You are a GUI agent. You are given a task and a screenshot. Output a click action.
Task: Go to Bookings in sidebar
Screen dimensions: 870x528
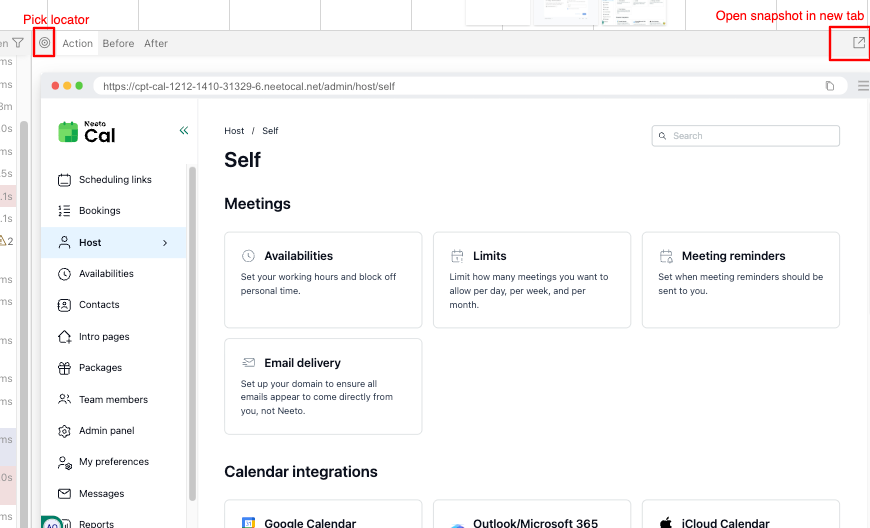(x=99, y=211)
